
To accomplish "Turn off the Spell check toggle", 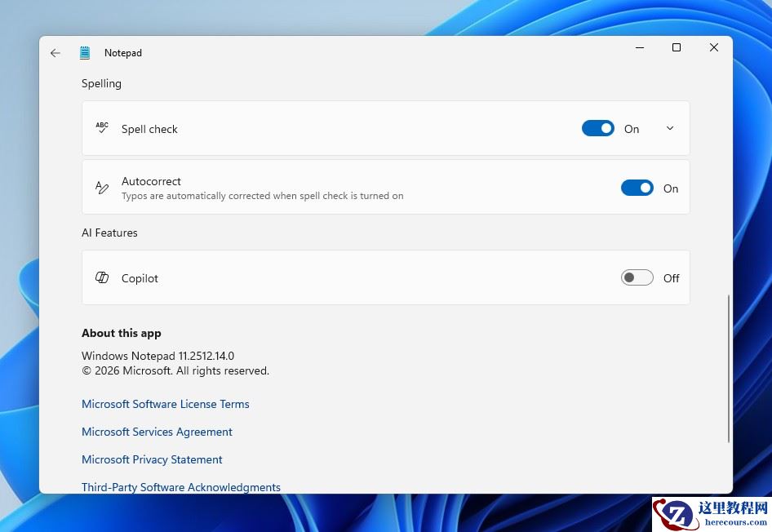I will (597, 129).
